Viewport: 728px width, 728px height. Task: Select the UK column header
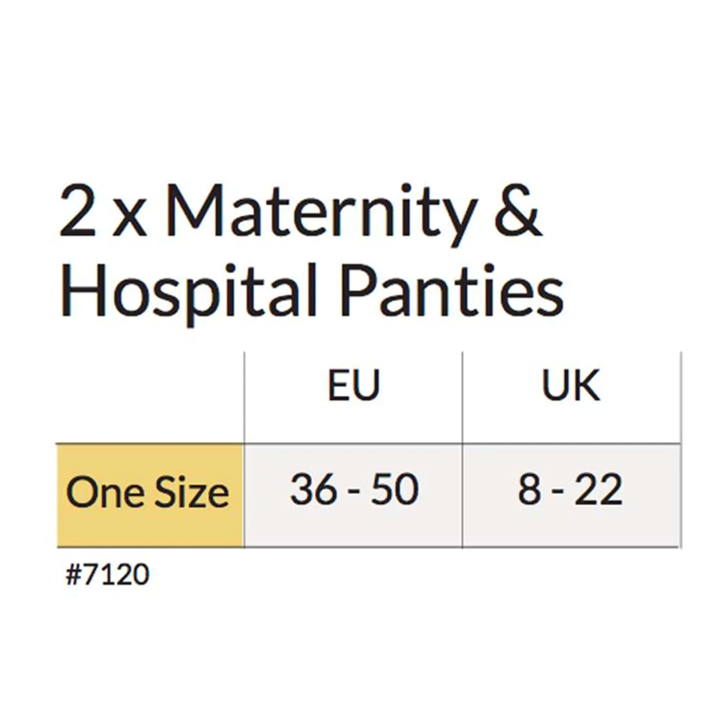[x=571, y=385]
